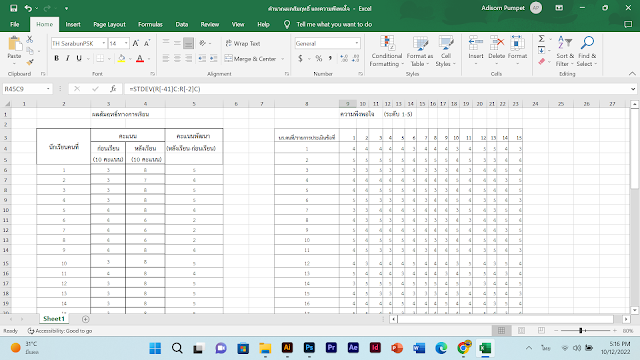Screen dimensions: 640x360
Task: Click the AutoSum sigma icon
Action: tap(542, 39)
